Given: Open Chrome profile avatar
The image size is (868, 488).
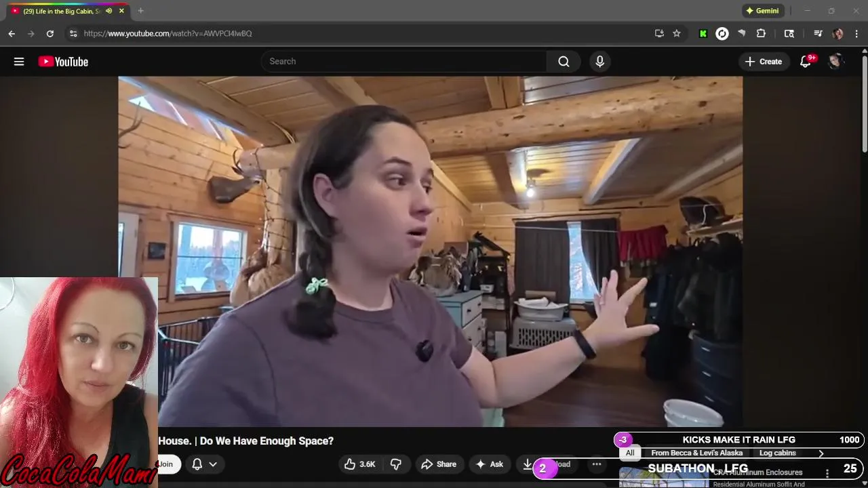Looking at the screenshot, I should [x=838, y=33].
